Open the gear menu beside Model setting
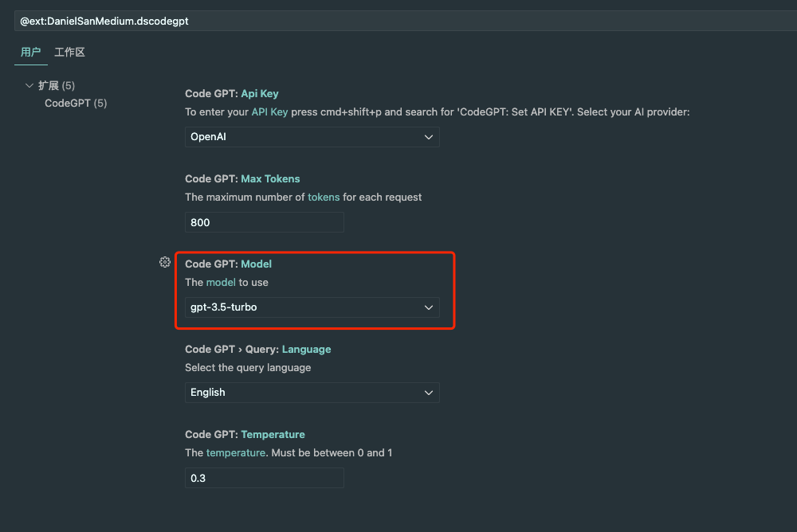The height and width of the screenshot is (532, 797). (165, 263)
